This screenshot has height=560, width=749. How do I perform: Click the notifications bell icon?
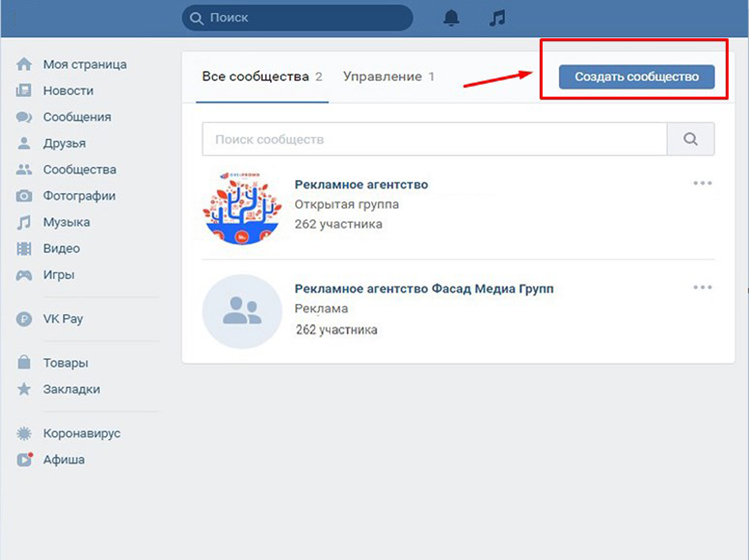click(451, 18)
